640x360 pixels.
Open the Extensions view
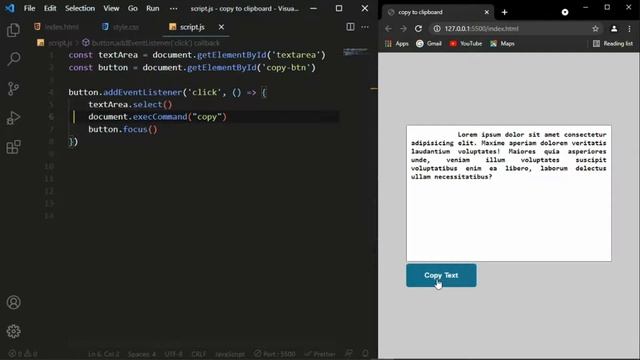tap(13, 147)
